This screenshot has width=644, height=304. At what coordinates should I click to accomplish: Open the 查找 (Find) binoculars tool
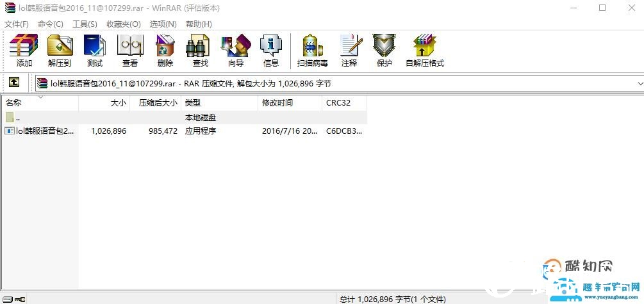click(201, 50)
